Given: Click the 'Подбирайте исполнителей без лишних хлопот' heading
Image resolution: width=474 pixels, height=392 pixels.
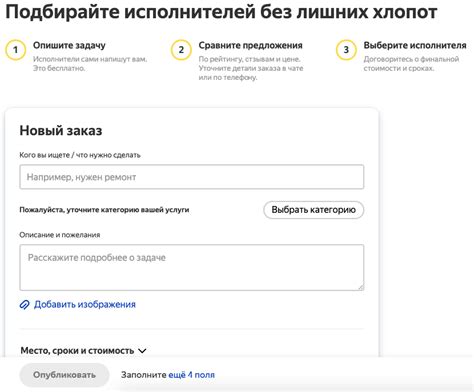Looking at the screenshot, I should tap(221, 12).
